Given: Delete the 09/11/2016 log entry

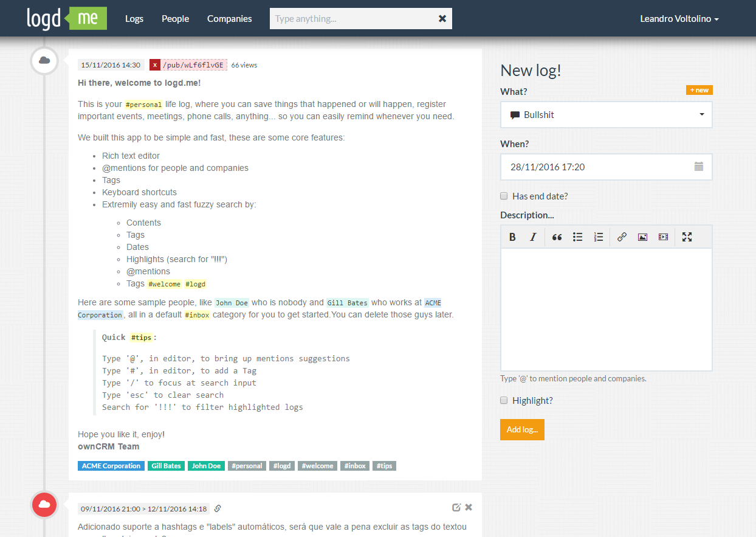Looking at the screenshot, I should click(x=469, y=507).
